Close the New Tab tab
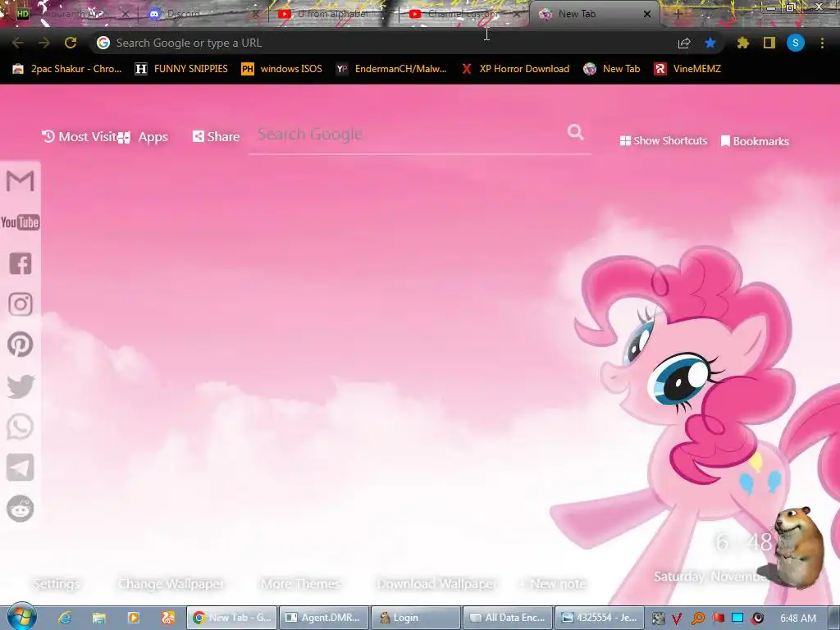 (x=647, y=14)
